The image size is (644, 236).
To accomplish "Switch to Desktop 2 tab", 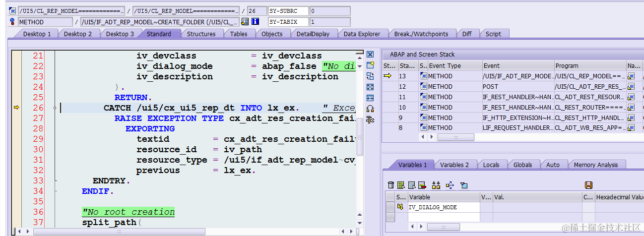I will (78, 34).
